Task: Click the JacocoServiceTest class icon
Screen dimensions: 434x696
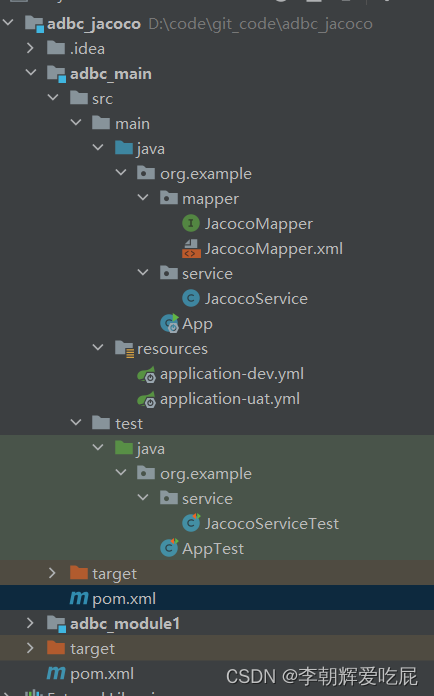Action: [191, 523]
